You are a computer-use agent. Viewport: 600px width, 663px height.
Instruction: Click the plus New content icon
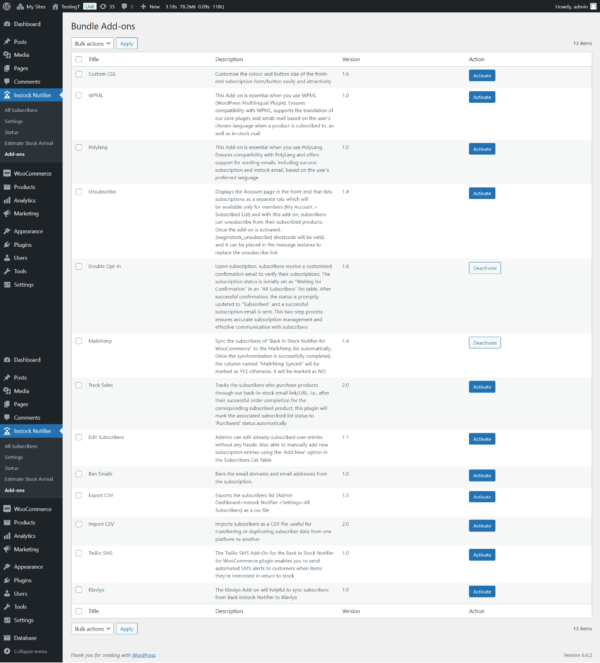(x=143, y=6)
